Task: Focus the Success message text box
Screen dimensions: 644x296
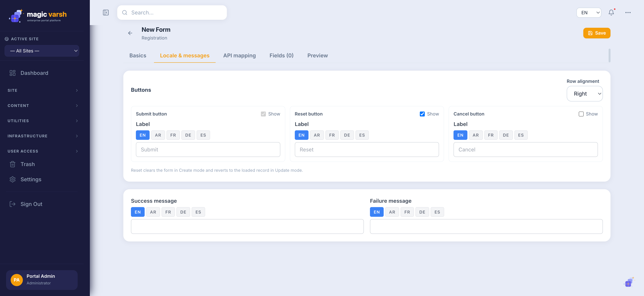Action: [x=247, y=226]
